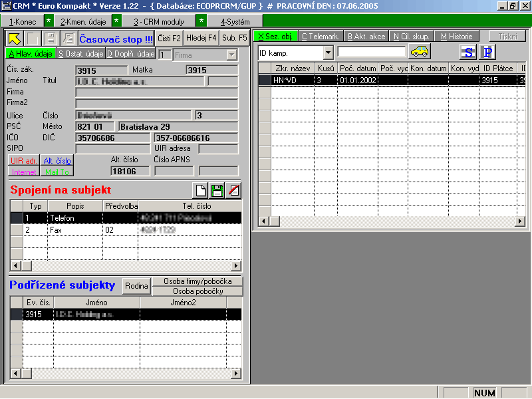Open the ID kamp. dropdown
This screenshot has height=399, width=532.
[329, 53]
